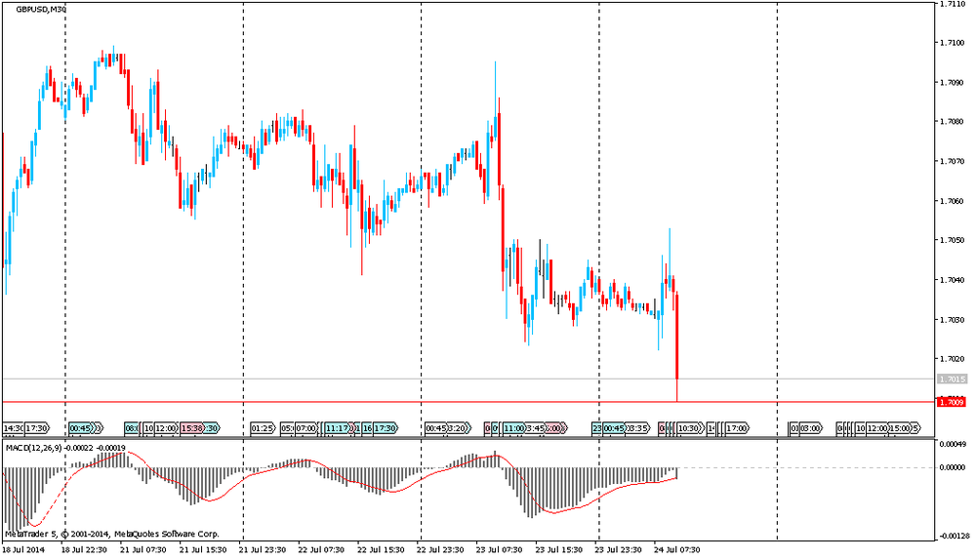Select the red horizontal price level line
The height and width of the screenshot is (560, 976).
point(390,401)
